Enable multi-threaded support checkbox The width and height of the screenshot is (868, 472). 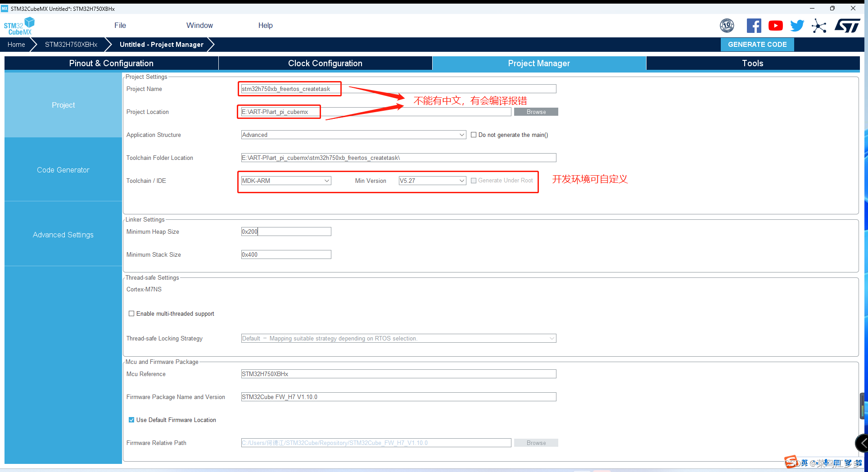[x=131, y=313]
